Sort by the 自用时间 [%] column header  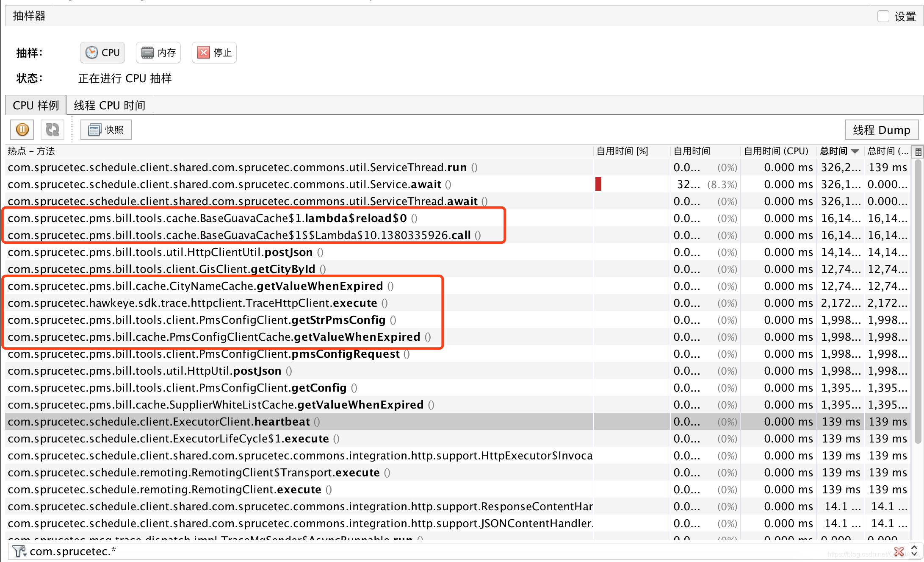click(x=622, y=151)
